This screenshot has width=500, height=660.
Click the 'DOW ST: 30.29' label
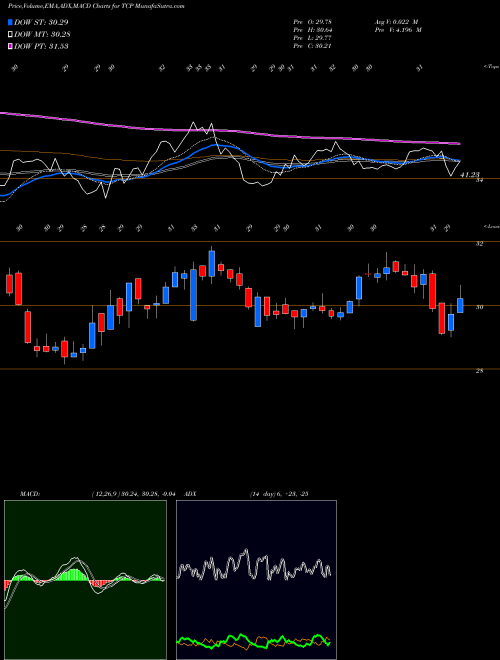41,22
